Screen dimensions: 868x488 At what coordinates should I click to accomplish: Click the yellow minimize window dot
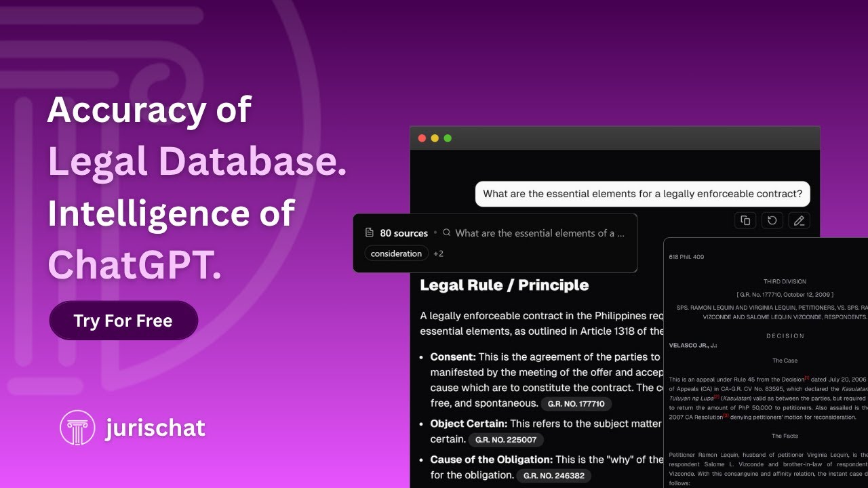pos(435,138)
